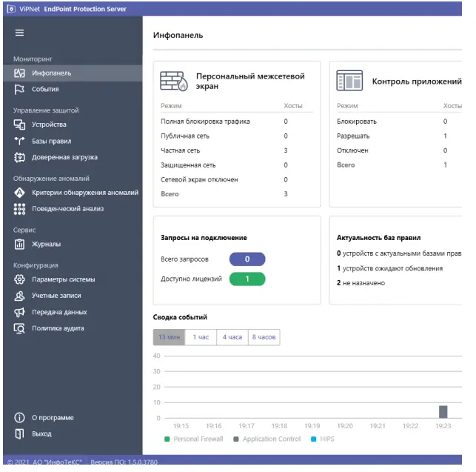476x472 pixels.
Task: Click the Инфопанель dashboard icon
Action: click(20, 73)
